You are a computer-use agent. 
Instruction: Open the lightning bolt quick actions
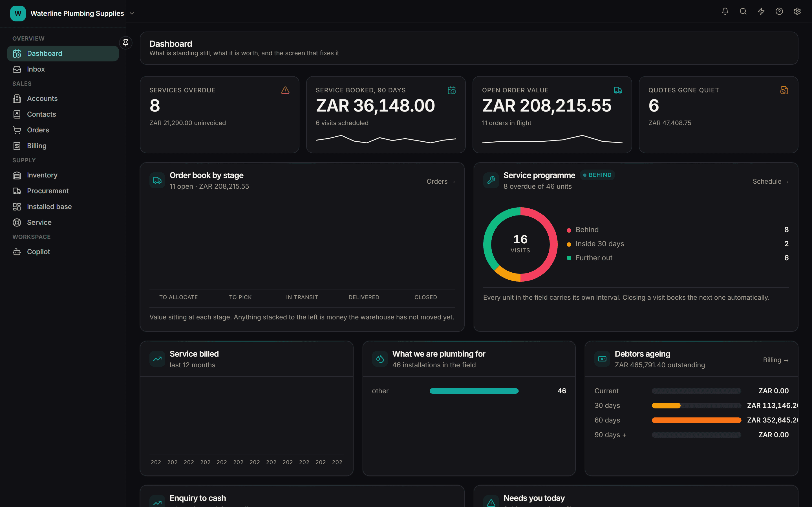tap(761, 11)
